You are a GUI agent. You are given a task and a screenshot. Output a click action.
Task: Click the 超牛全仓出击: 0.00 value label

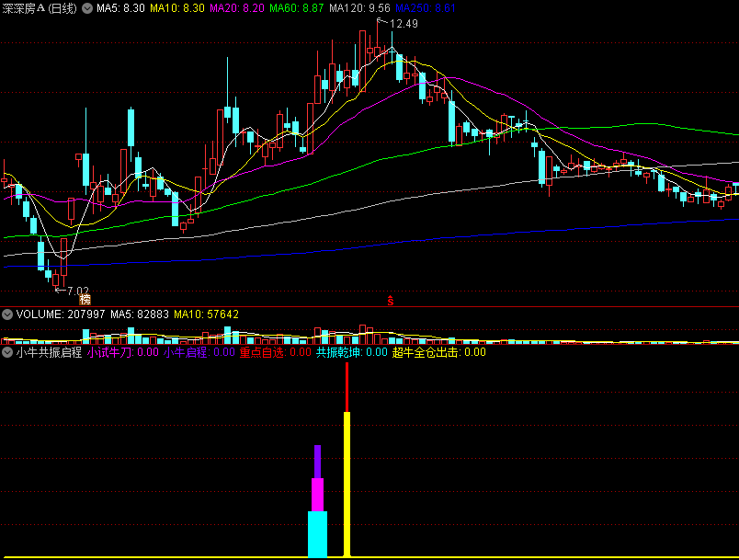(439, 352)
